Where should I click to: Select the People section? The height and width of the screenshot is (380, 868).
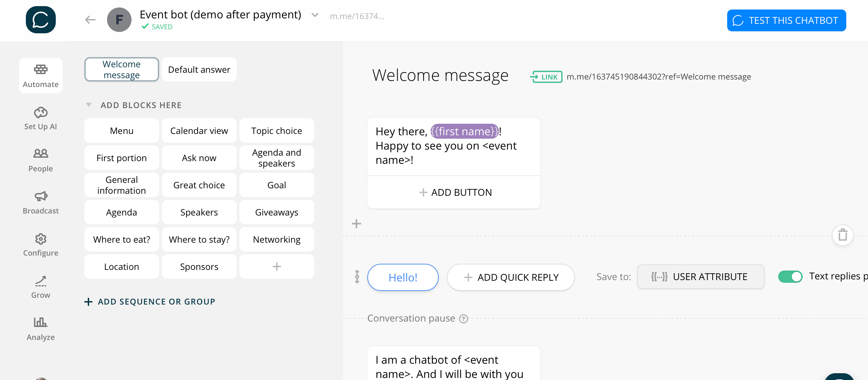pyautogui.click(x=40, y=160)
